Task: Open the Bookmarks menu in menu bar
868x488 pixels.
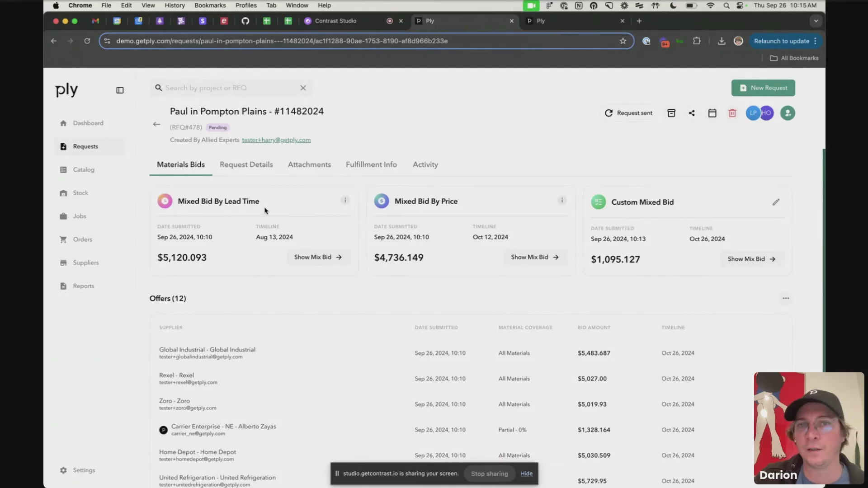Action: click(x=210, y=5)
